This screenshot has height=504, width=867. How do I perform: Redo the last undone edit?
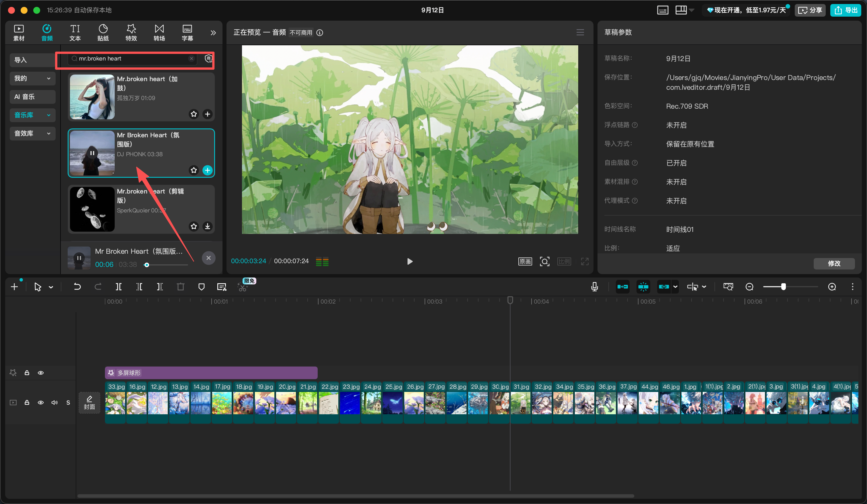[98, 287]
